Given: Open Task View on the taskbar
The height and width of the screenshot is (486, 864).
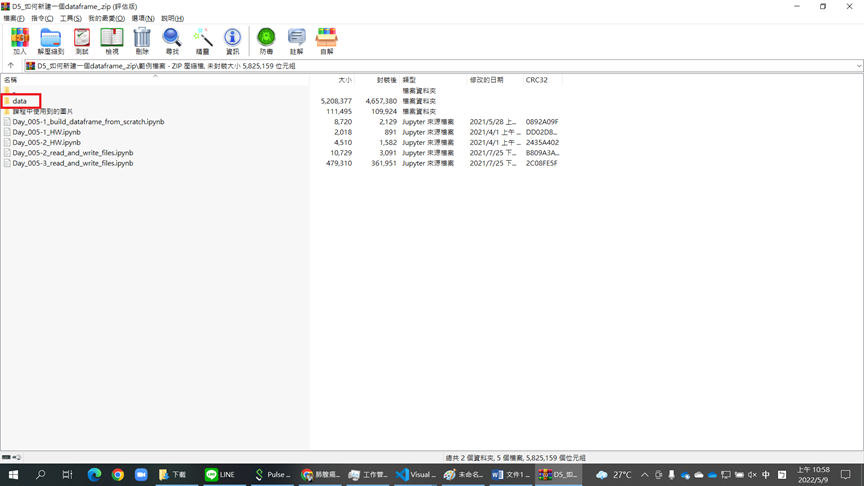Looking at the screenshot, I should (67, 474).
